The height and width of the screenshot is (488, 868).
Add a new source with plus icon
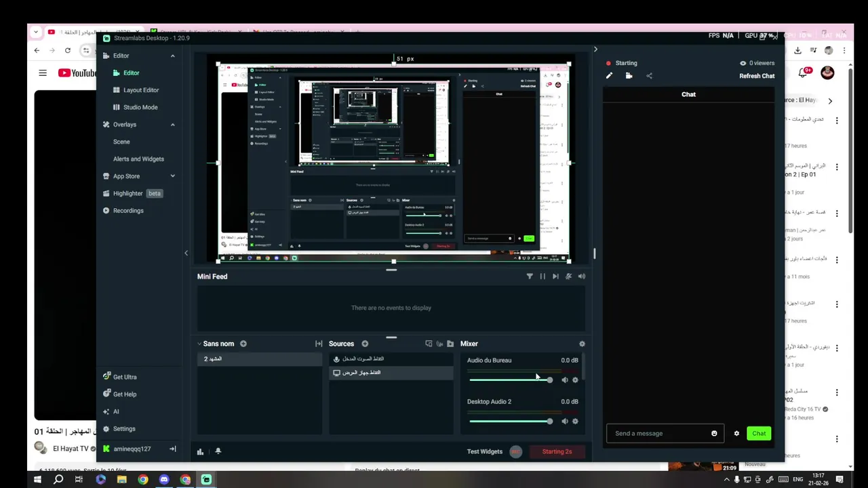(x=365, y=344)
